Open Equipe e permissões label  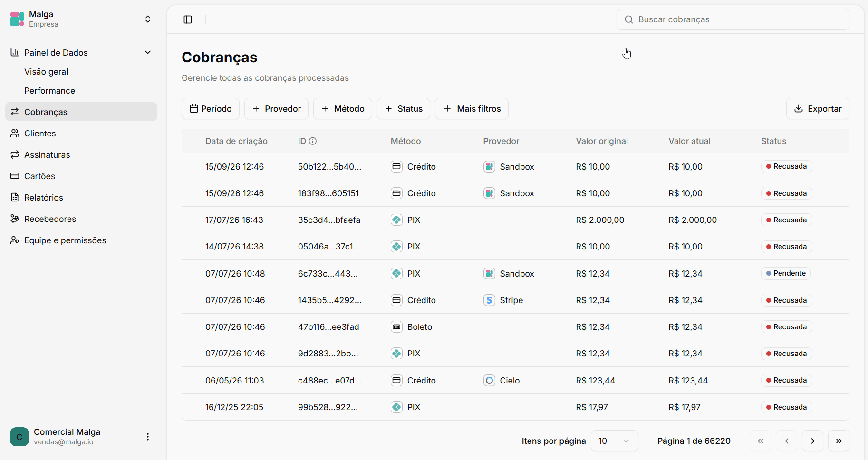[x=65, y=240]
